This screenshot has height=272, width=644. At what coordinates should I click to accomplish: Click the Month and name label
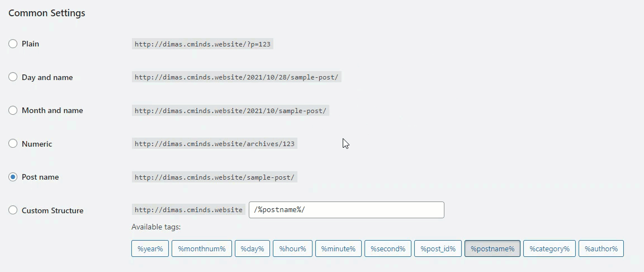52,110
